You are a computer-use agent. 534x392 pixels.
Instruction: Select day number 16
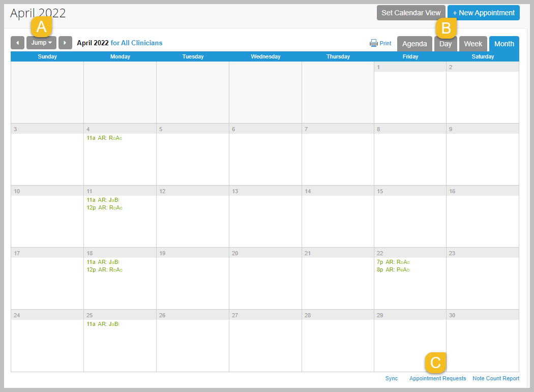[452, 191]
